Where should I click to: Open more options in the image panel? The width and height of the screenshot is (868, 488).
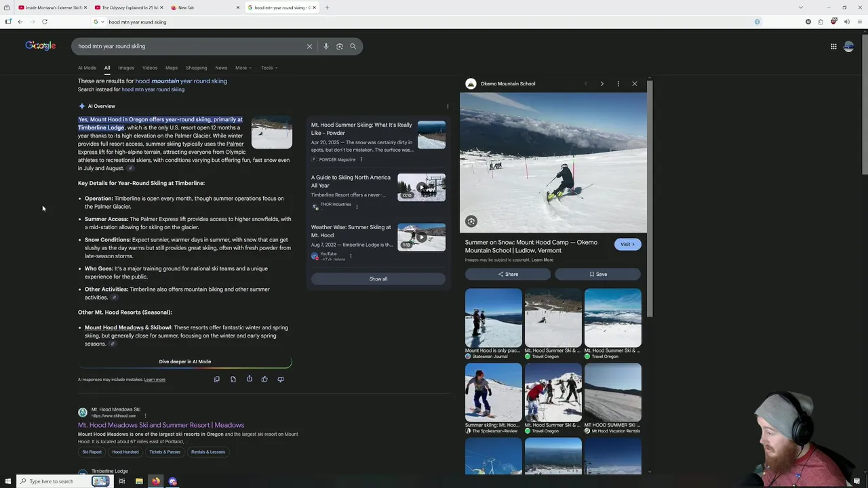pyautogui.click(x=618, y=83)
